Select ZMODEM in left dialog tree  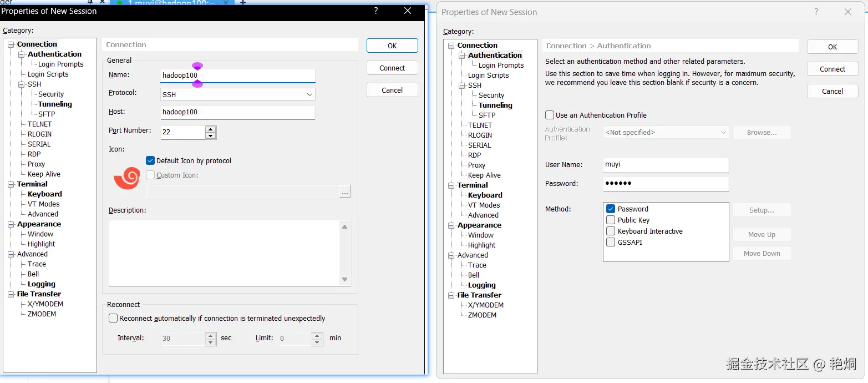pos(42,314)
